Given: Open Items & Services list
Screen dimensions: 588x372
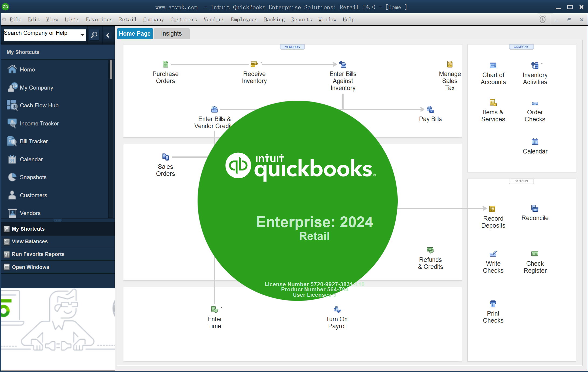Looking at the screenshot, I should coord(493,103).
